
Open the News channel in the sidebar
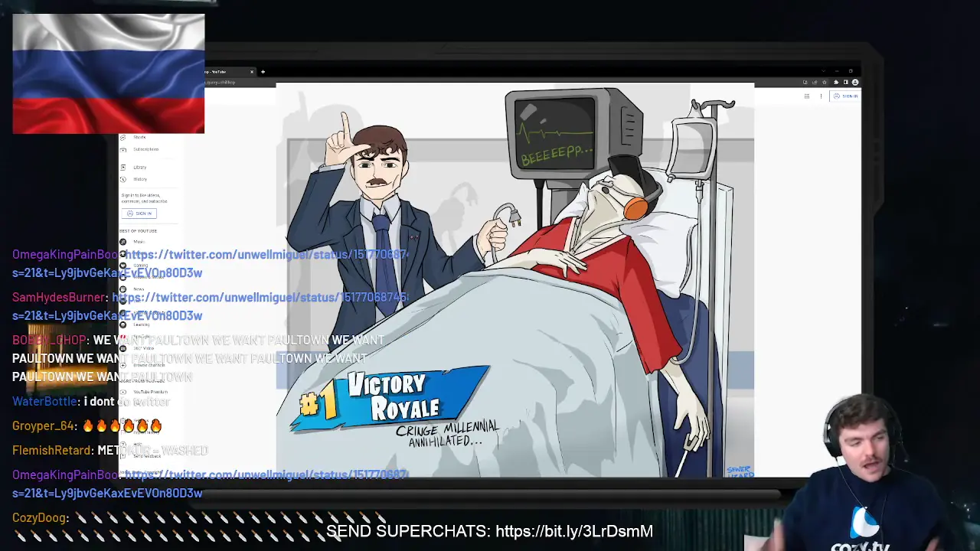point(139,289)
